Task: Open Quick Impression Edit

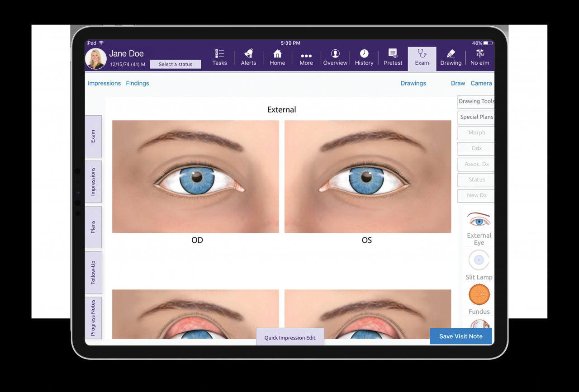Action: coord(290,337)
